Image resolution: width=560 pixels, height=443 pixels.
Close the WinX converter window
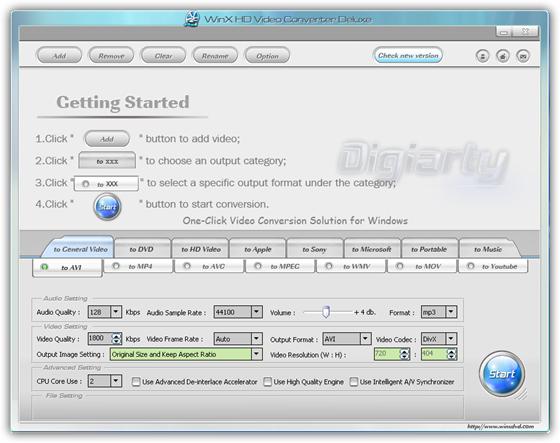pyautogui.click(x=525, y=32)
